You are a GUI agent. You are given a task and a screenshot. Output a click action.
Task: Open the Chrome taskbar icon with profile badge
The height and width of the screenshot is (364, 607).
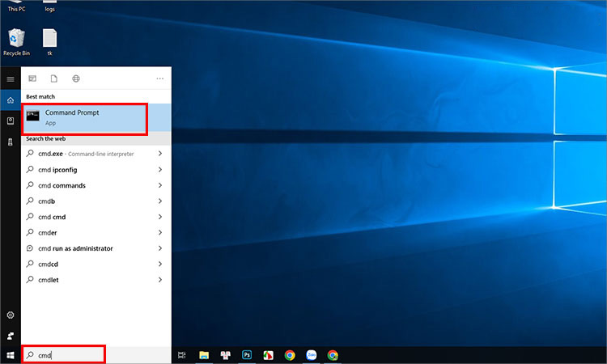333,355
